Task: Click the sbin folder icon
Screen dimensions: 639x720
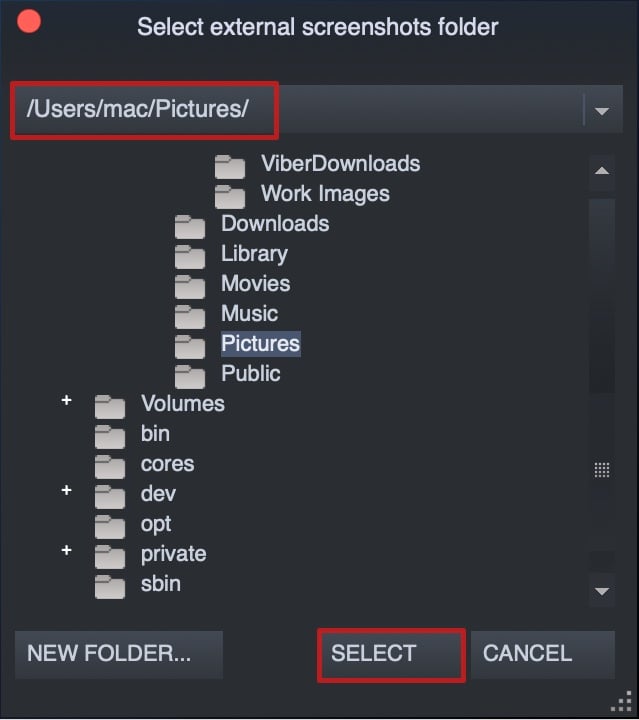Action: coord(110,587)
